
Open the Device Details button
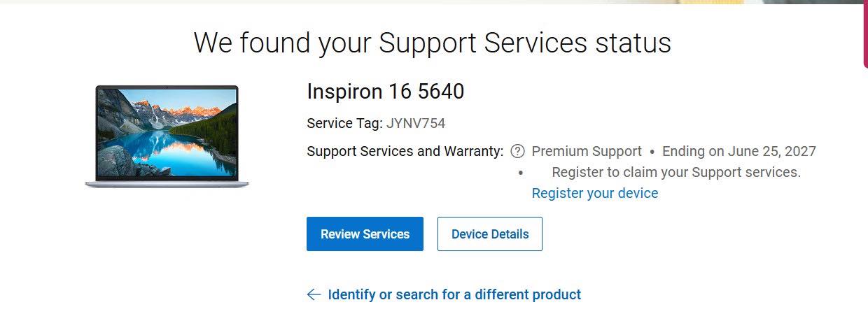(x=490, y=234)
